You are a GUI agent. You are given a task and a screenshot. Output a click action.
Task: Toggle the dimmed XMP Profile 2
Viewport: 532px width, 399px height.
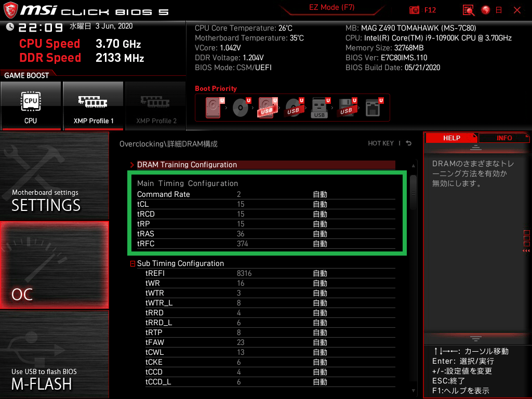click(156, 105)
